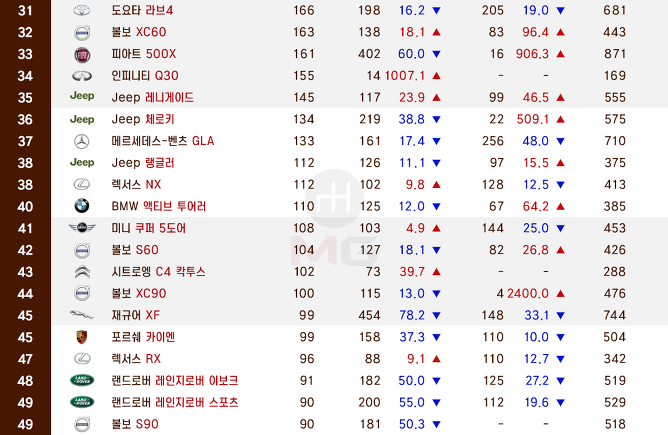Click the Jeep logo beside 랭글러
Image resolution: width=668 pixels, height=435 pixels.
tap(82, 162)
